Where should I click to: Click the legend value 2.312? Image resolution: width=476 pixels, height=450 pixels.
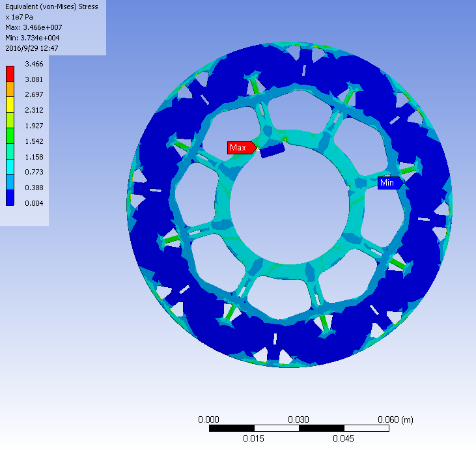click(x=34, y=110)
